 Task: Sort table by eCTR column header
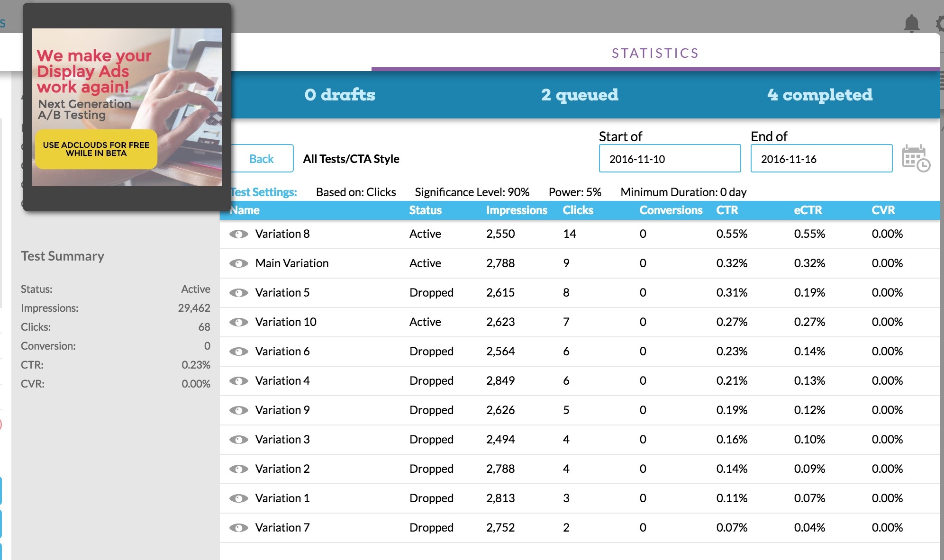pyautogui.click(x=808, y=210)
